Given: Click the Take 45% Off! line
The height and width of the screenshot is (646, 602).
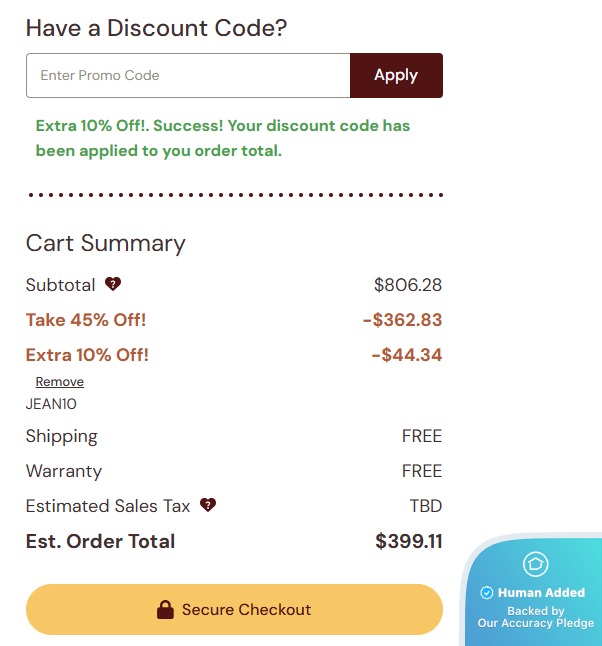Looking at the screenshot, I should coord(86,320).
